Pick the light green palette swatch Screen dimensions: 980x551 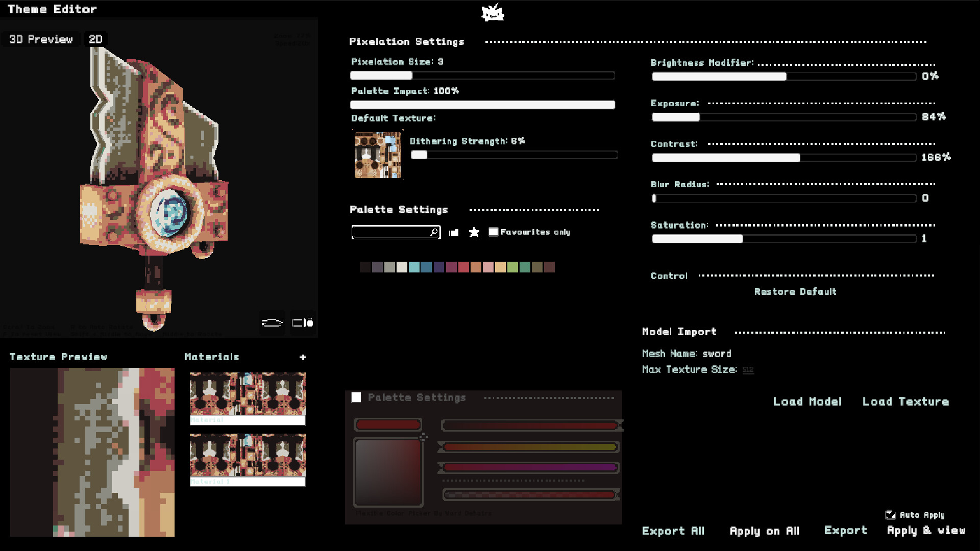[x=512, y=267]
